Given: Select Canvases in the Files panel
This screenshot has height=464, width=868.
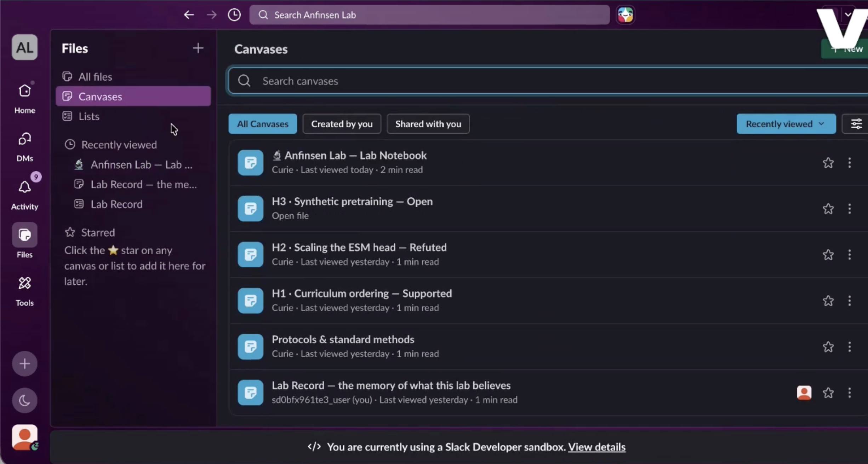Looking at the screenshot, I should [133, 96].
